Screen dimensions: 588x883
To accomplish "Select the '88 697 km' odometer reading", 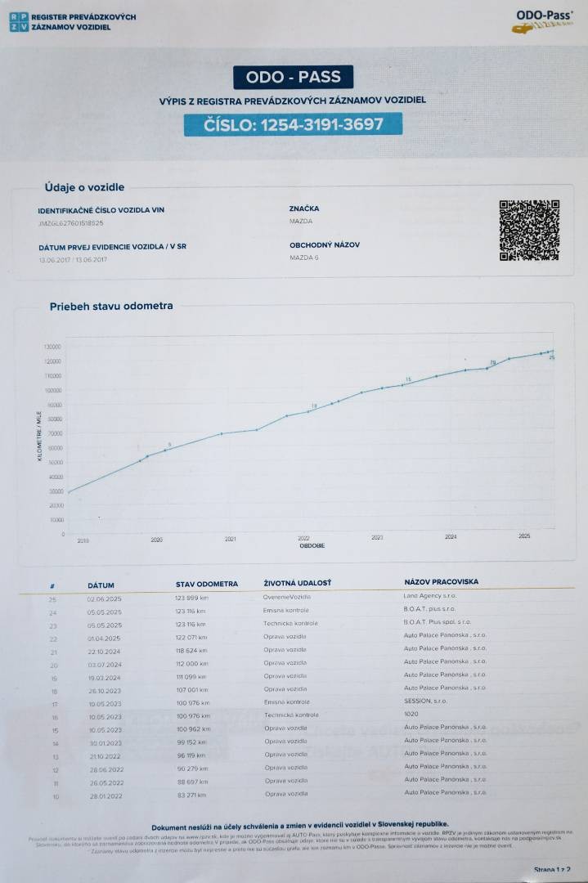I will click(x=193, y=782).
